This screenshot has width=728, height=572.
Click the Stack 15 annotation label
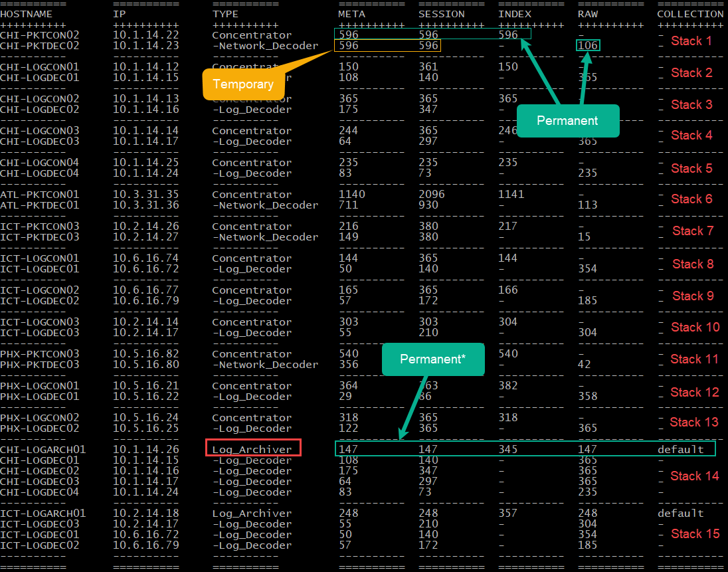(x=694, y=533)
